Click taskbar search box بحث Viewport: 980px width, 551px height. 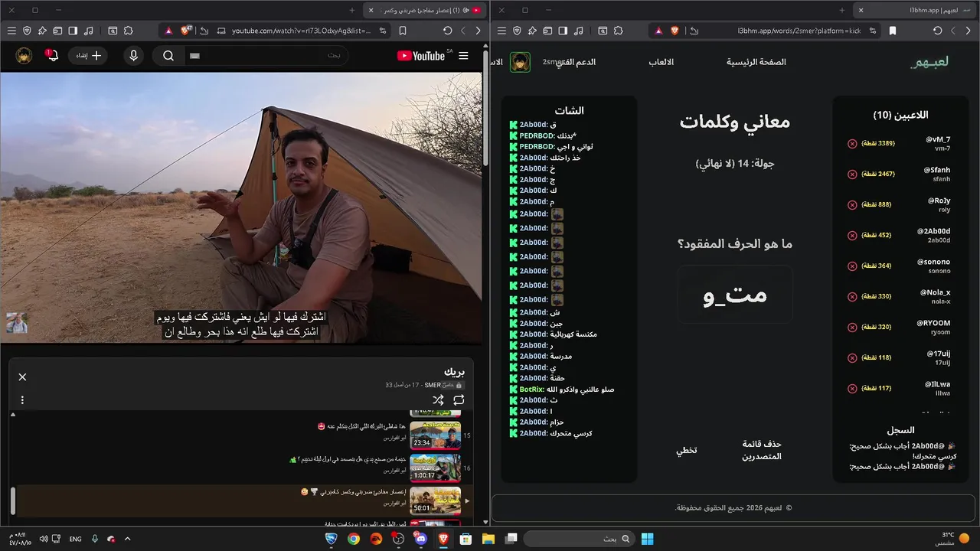(x=580, y=539)
